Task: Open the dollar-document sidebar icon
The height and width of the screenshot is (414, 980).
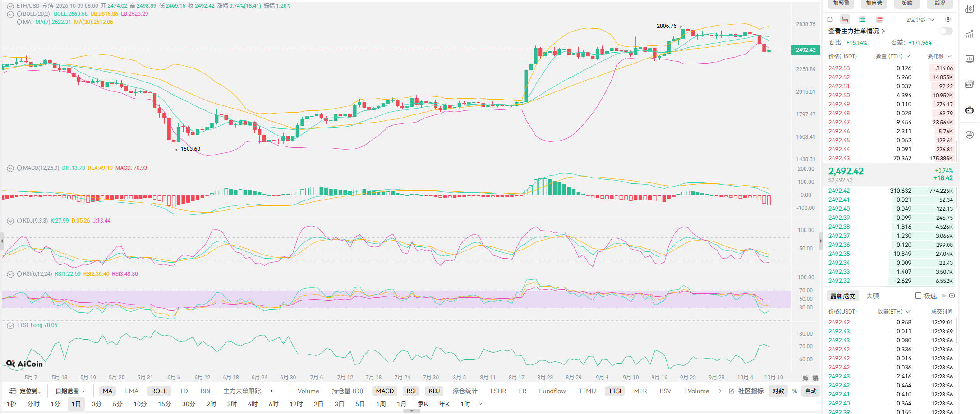Action: 970,9
